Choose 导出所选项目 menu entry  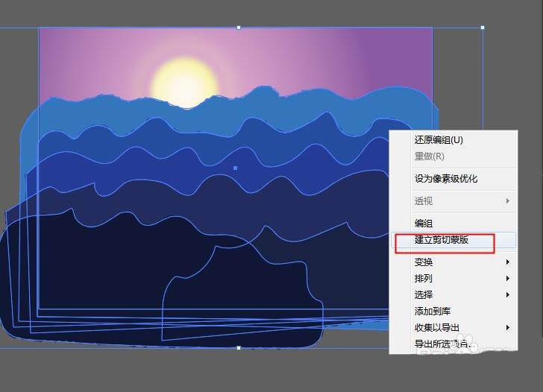[453, 344]
